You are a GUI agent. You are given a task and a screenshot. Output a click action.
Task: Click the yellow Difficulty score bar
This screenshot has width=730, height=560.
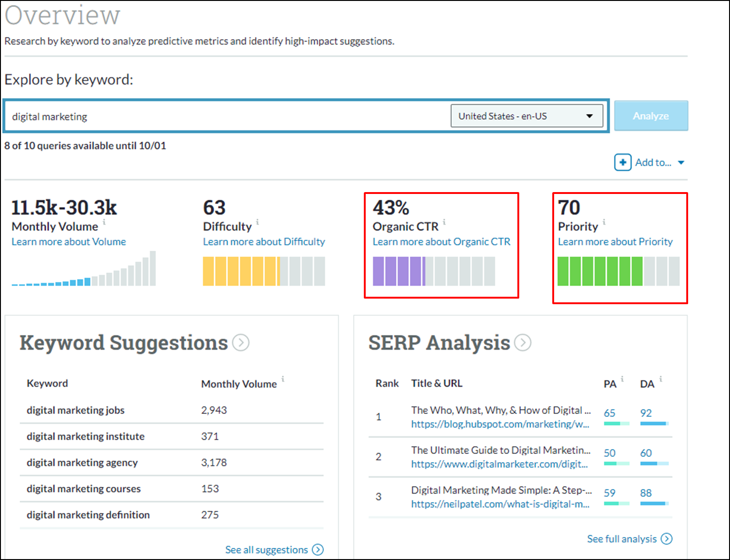264,271
